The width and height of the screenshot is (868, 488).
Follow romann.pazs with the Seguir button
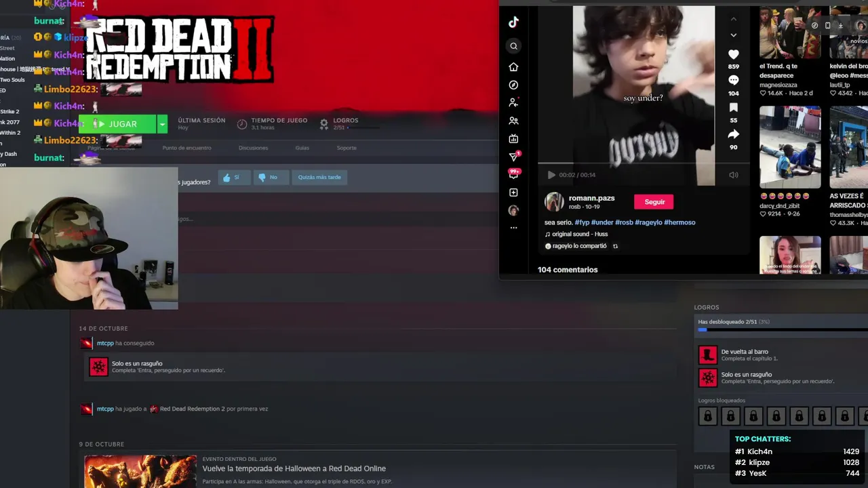click(x=654, y=202)
